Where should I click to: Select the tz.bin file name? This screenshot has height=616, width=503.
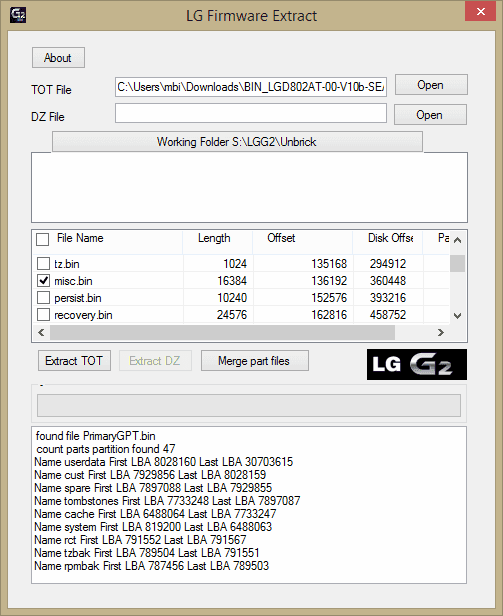click(67, 264)
